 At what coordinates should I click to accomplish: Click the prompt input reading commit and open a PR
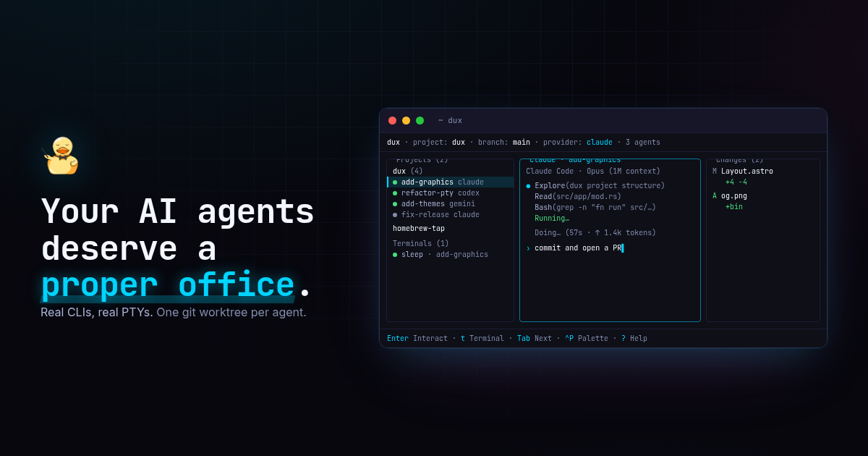[578, 248]
